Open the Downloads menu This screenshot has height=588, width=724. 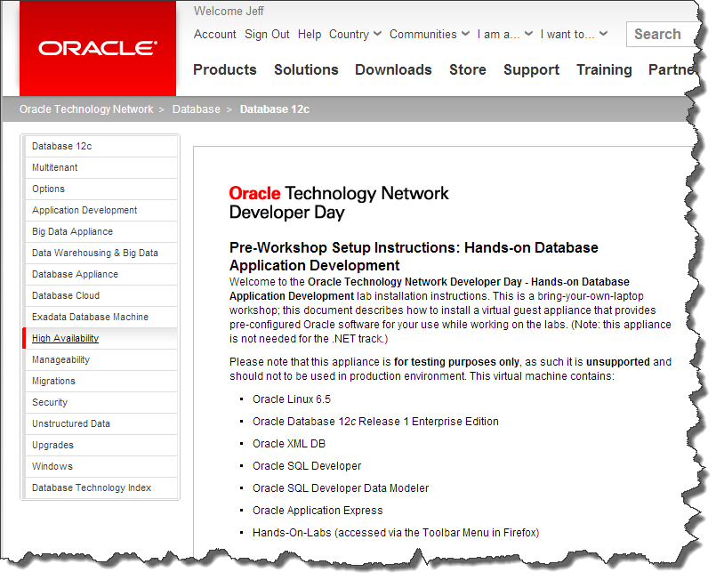coord(393,69)
